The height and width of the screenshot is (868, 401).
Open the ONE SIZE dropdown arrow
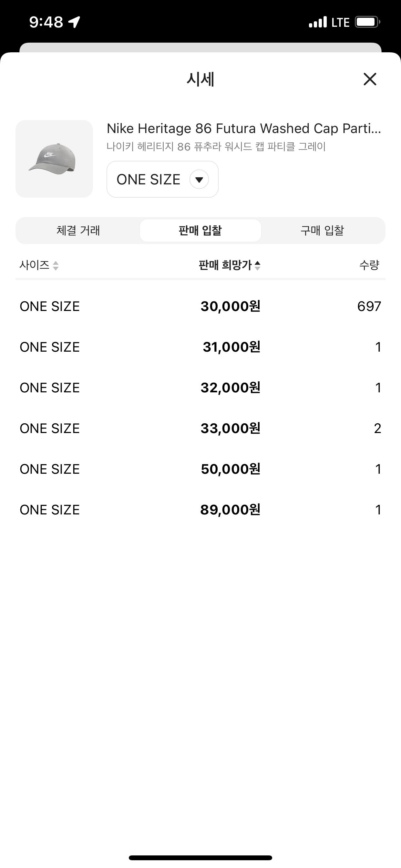199,179
